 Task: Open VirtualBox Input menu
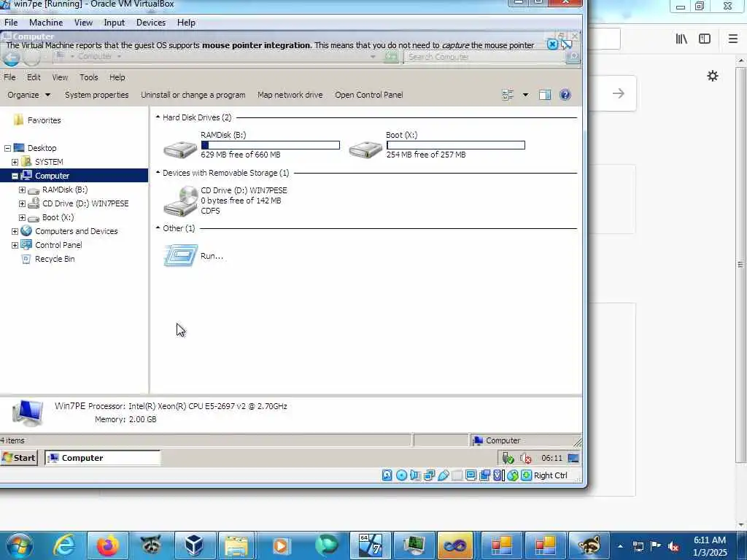pos(115,23)
